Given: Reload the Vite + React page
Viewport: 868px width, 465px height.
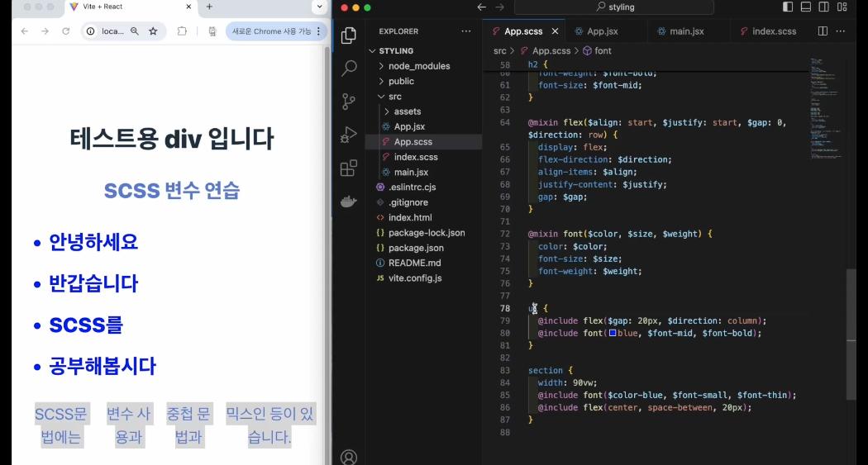Looking at the screenshot, I should point(66,31).
